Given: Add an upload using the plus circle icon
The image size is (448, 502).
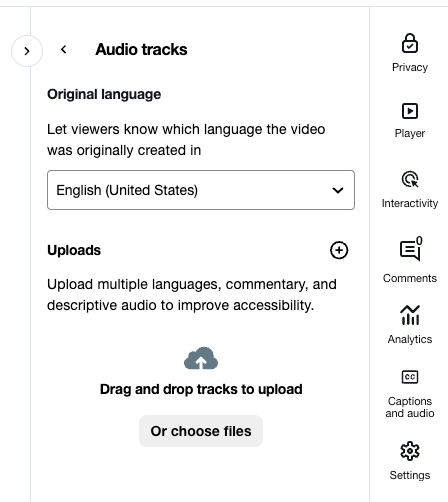Looking at the screenshot, I should pos(339,250).
